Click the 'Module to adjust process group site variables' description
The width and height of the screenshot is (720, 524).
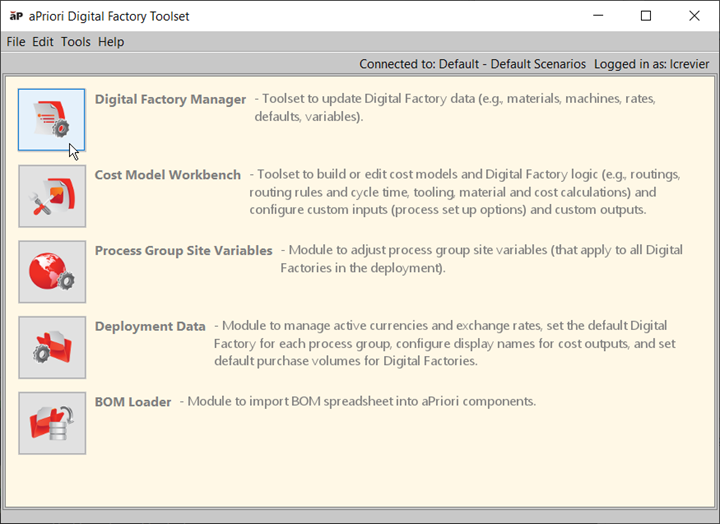click(x=482, y=259)
